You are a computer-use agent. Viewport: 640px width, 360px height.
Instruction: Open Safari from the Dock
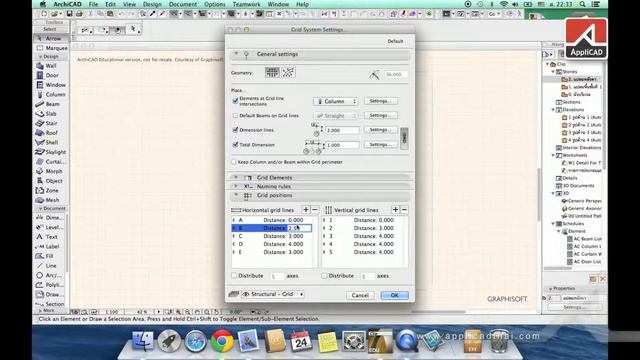pos(196,341)
